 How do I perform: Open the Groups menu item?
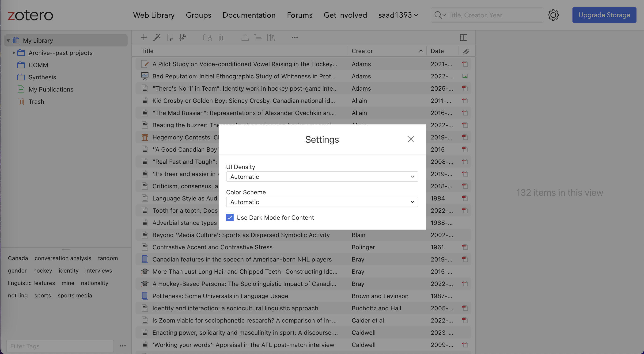click(x=198, y=15)
